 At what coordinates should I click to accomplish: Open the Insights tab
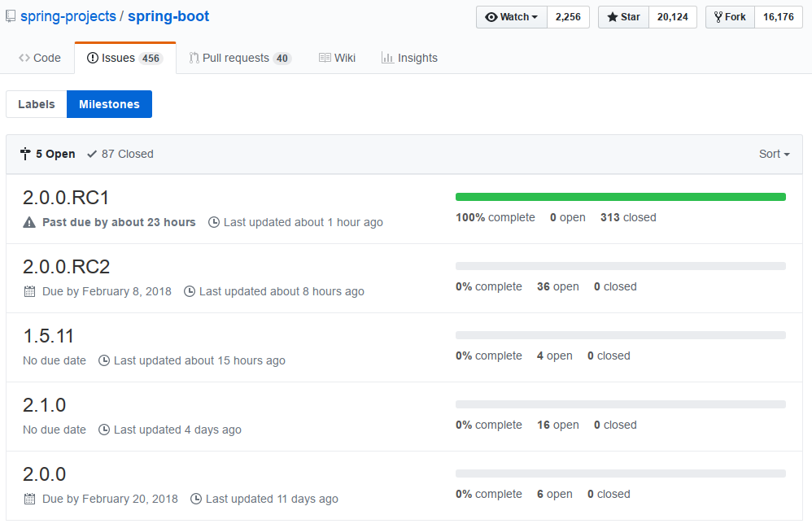click(409, 58)
